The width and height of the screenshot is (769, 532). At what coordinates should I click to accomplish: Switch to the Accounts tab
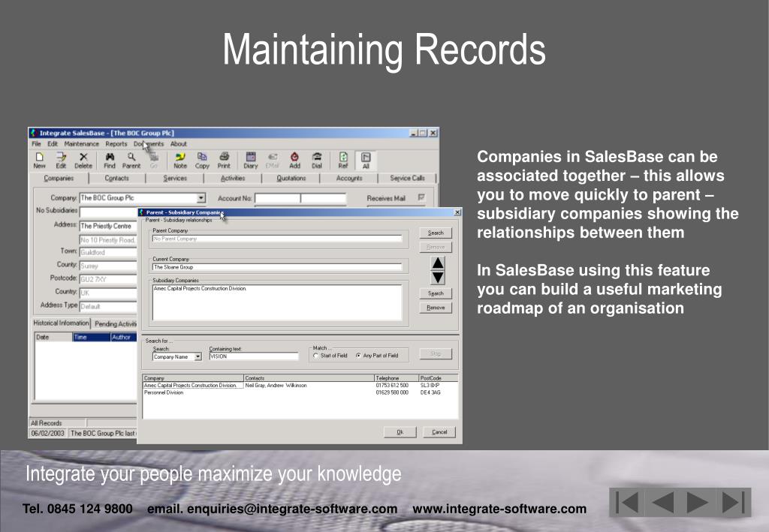click(x=349, y=179)
